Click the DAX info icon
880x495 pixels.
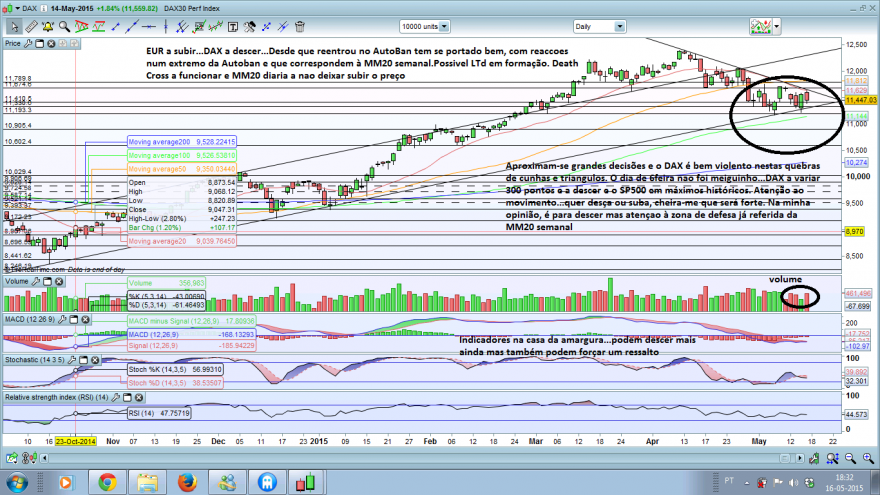(44, 8)
